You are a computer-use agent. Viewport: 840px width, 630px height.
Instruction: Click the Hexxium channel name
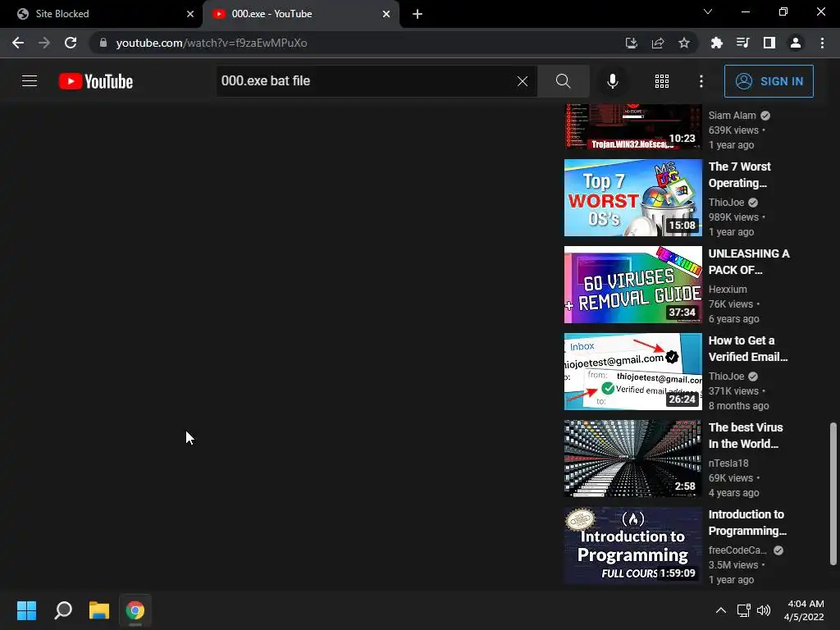(x=728, y=289)
